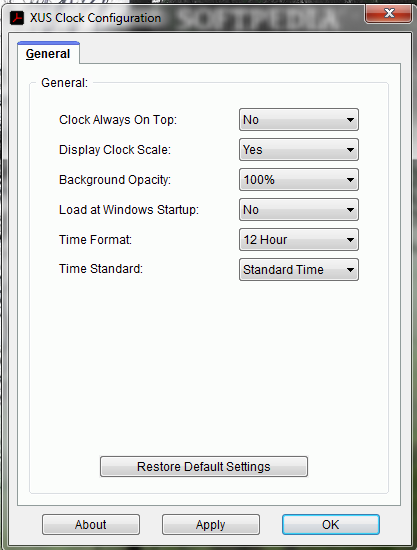This screenshot has height=550, width=417.
Task: Click arrow beside Display Clock Scale Yes value
Action: (350, 150)
